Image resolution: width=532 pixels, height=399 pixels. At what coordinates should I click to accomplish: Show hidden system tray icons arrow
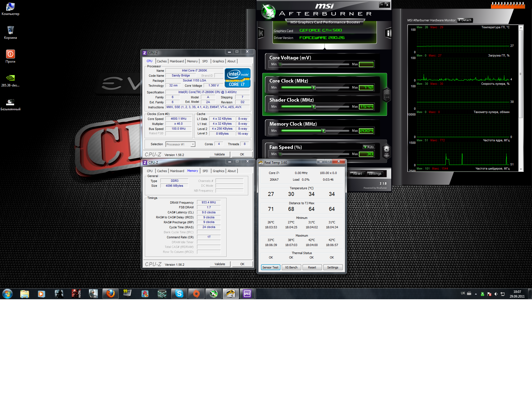pyautogui.click(x=476, y=294)
